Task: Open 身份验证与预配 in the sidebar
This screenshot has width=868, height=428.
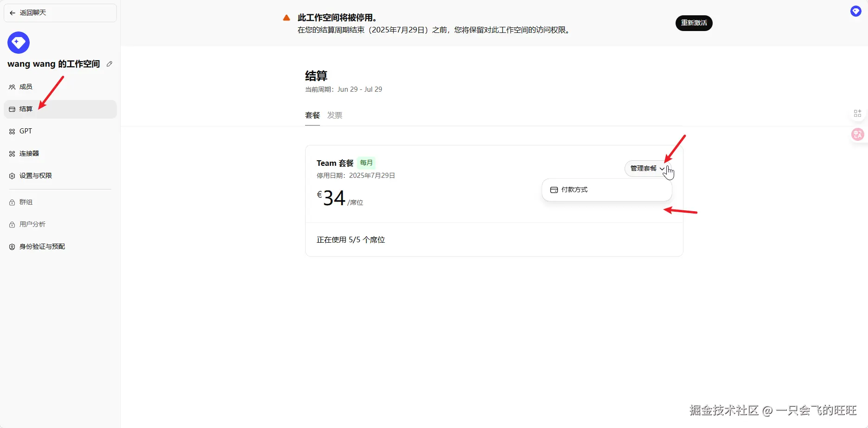Action: click(60, 247)
